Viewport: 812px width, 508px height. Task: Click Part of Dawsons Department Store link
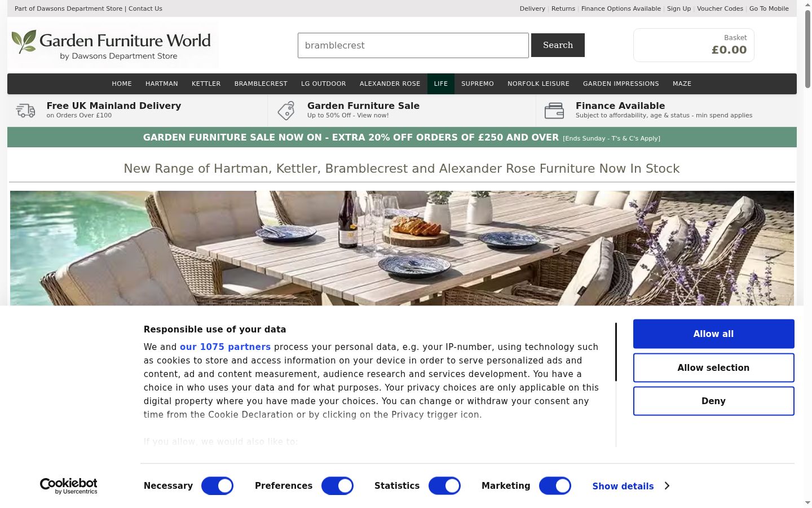coord(68,8)
